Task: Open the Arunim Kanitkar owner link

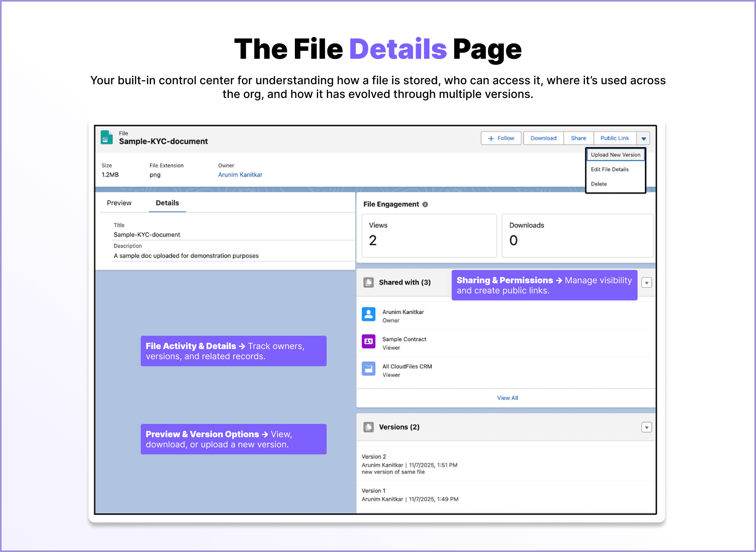Action: 240,174
